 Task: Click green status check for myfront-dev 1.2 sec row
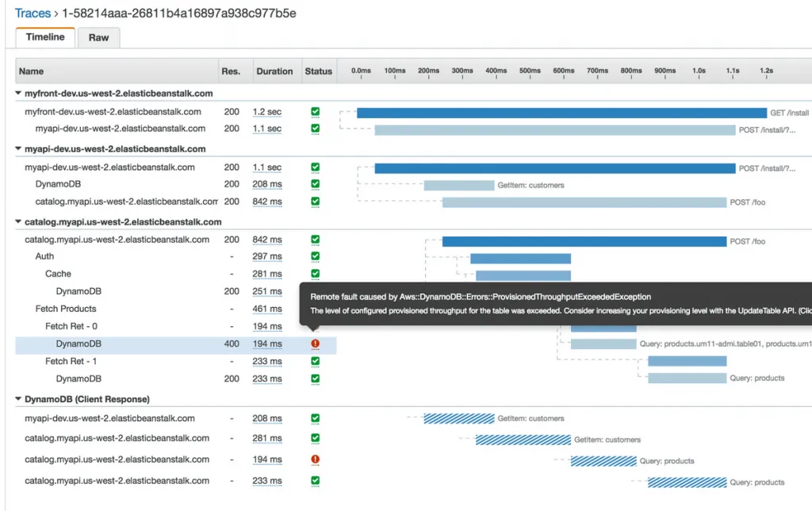point(315,113)
